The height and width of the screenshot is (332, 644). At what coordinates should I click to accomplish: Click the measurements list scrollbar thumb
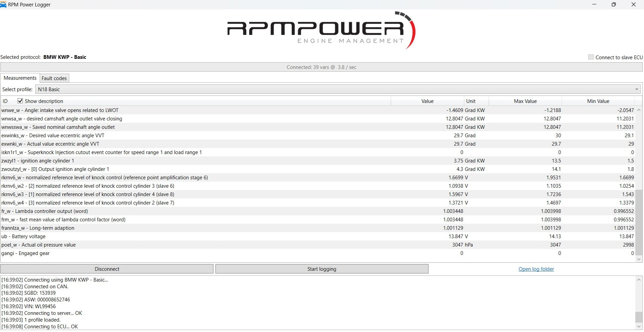click(x=639, y=222)
